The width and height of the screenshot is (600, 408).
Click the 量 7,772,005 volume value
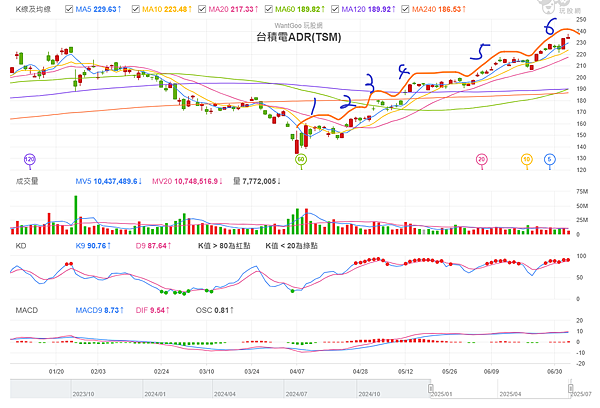pos(257,181)
